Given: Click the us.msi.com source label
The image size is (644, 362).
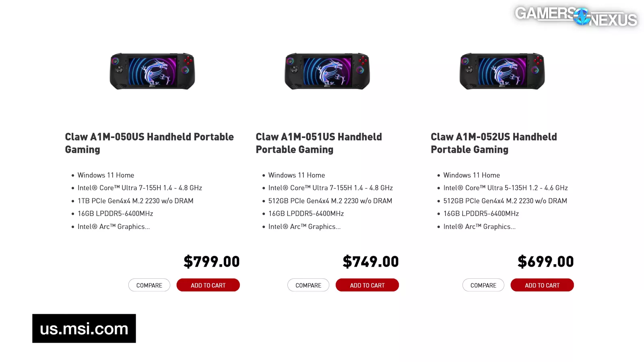Looking at the screenshot, I should pyautogui.click(x=84, y=329).
